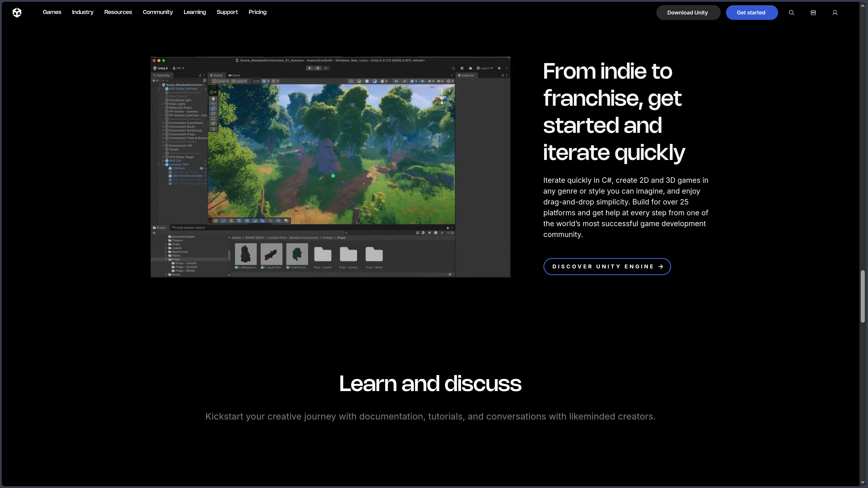Click the P_OakTree_02 prefab thumbnail
The image size is (868, 488).
pyautogui.click(x=297, y=254)
